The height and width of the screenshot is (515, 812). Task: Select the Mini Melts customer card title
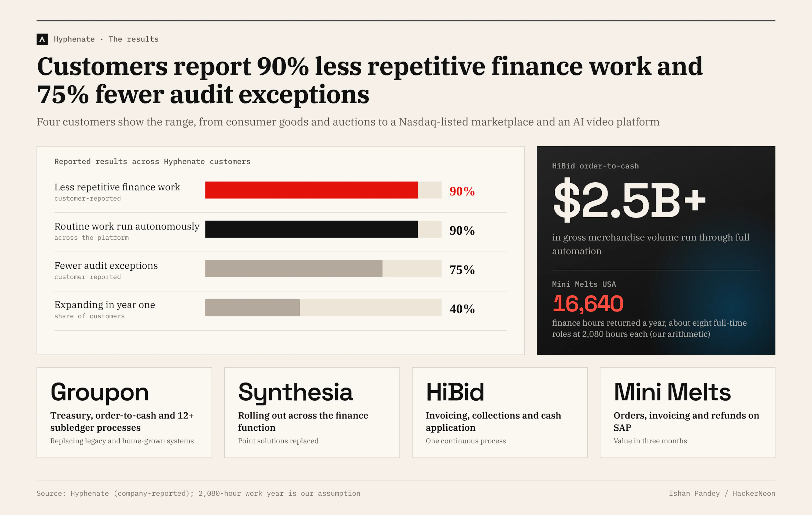[672, 392]
